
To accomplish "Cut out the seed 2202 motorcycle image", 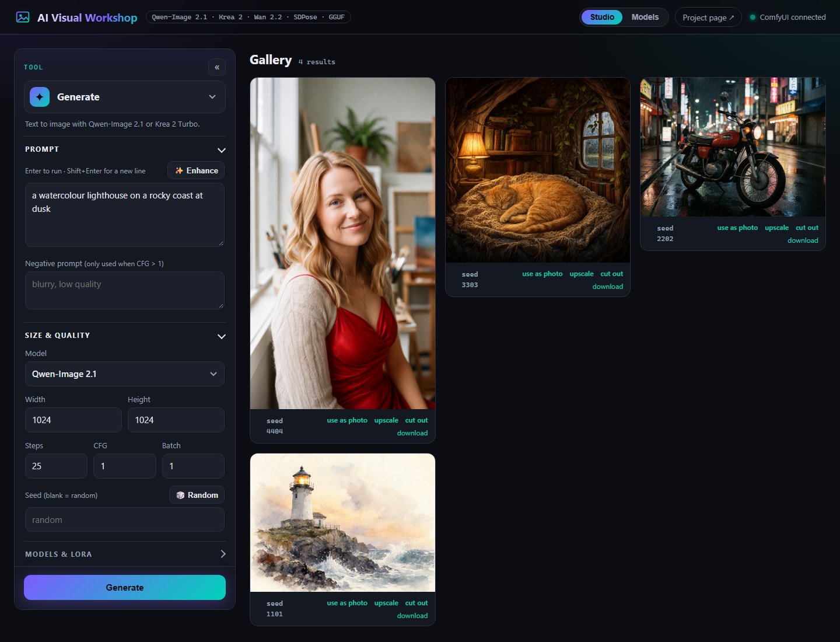I will pyautogui.click(x=807, y=228).
